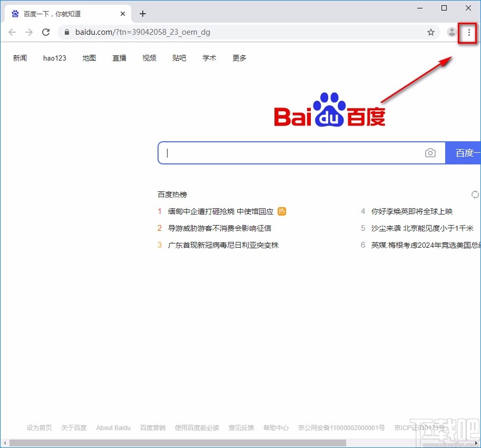Open the 贴吧 navigation link
The image size is (481, 448).
(179, 58)
